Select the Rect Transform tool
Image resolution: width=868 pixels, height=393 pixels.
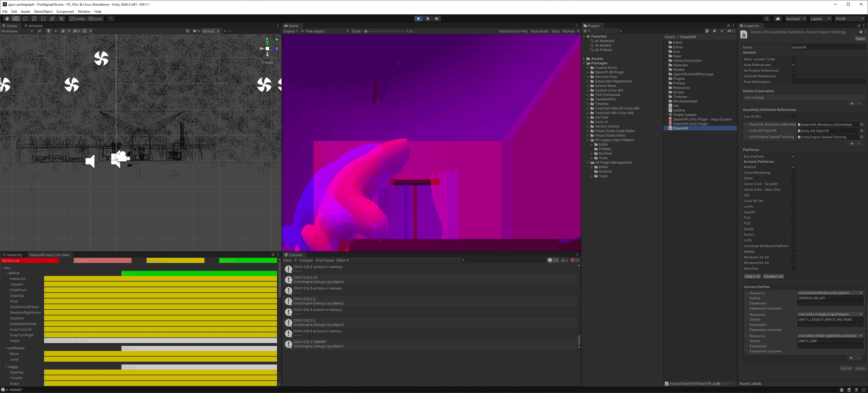[x=43, y=19]
